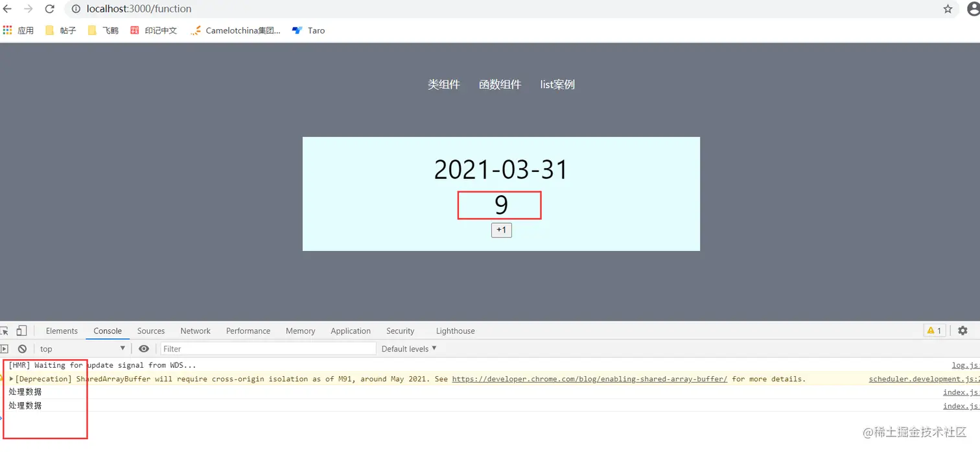Viewport: 980px width, 452px height.
Task: Select the Console tab
Action: pyautogui.click(x=108, y=331)
